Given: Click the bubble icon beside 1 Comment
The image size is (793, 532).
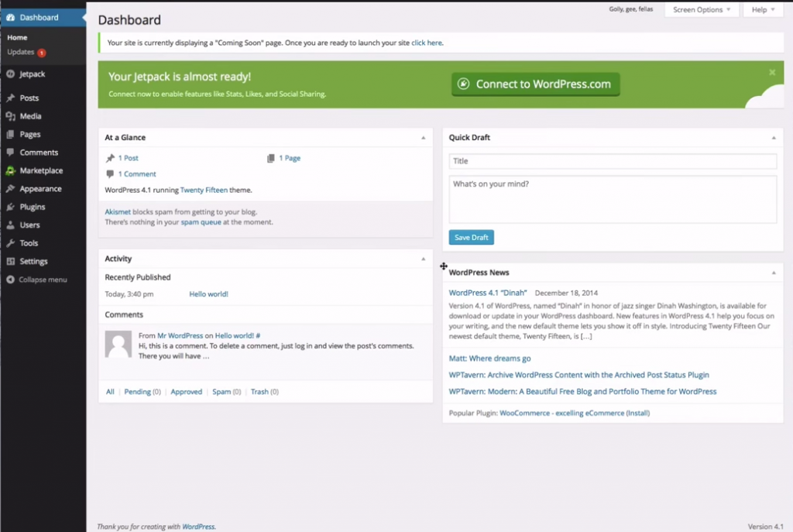Looking at the screenshot, I should (x=110, y=174).
